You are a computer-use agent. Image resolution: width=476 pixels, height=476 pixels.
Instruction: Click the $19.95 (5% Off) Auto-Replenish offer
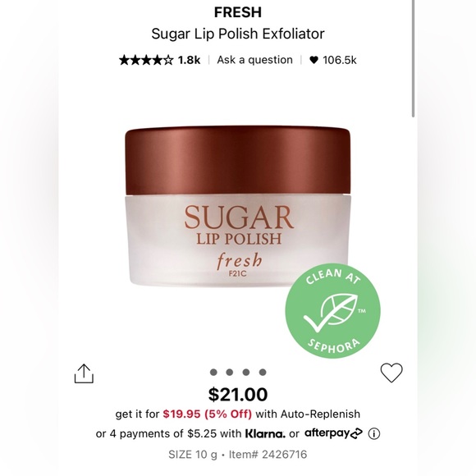tap(208, 414)
